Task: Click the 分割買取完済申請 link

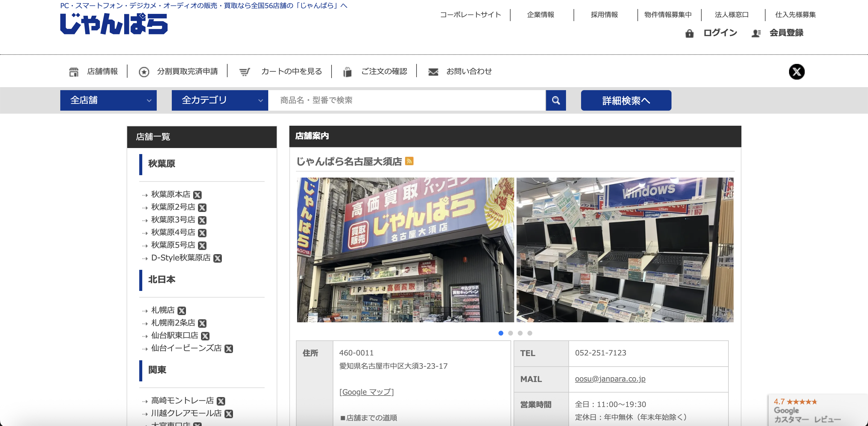Action: tap(187, 71)
